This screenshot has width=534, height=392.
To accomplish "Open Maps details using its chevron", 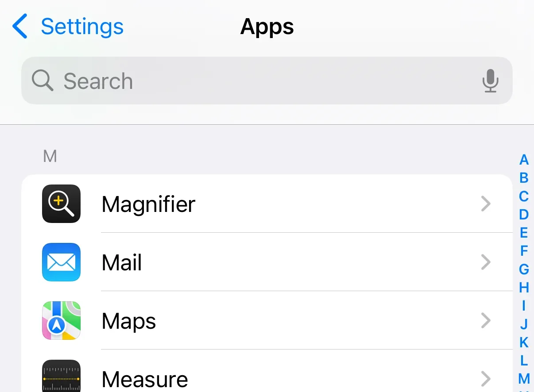I will [x=486, y=321].
